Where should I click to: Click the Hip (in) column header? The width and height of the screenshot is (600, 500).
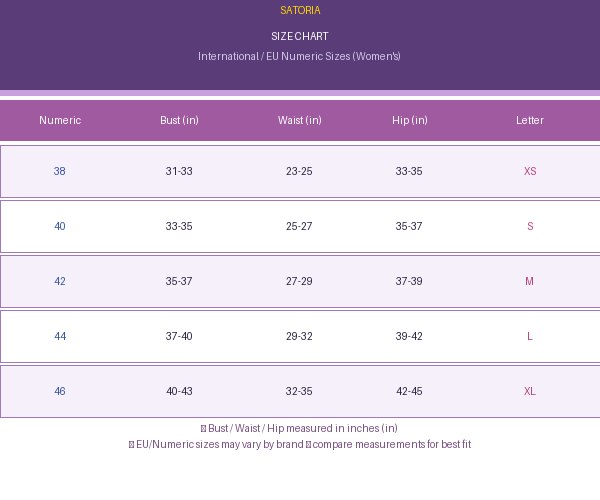pyautogui.click(x=409, y=120)
